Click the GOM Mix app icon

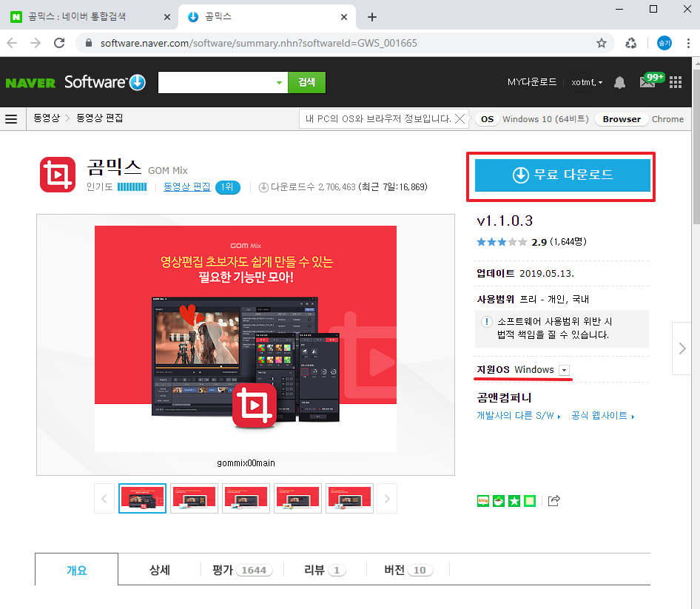coord(58,175)
